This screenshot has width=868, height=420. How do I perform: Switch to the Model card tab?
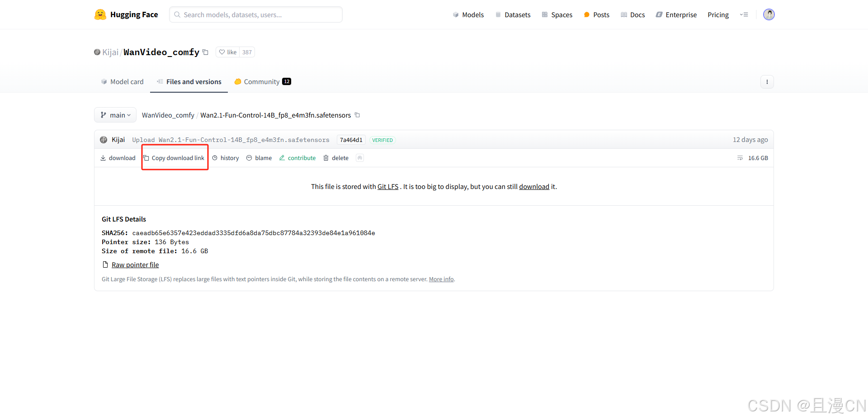click(122, 82)
